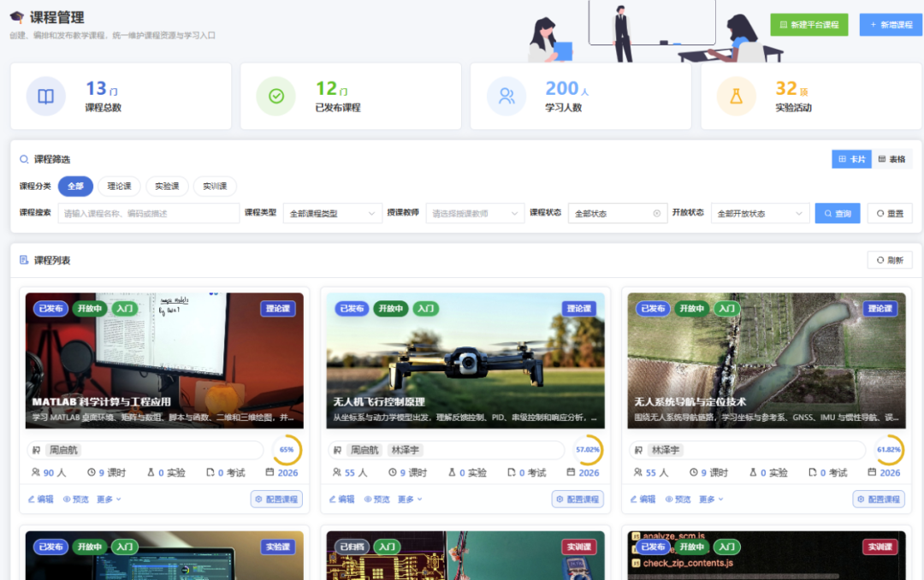Image resolution: width=924 pixels, height=580 pixels.
Task: Click the list icon beside 课程列表
Action: (x=24, y=260)
